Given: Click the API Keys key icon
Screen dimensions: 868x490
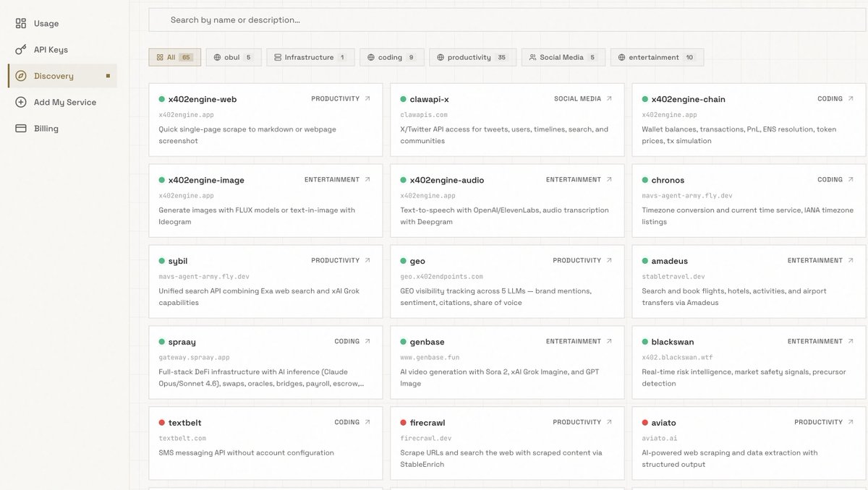Looking at the screenshot, I should 21,50.
